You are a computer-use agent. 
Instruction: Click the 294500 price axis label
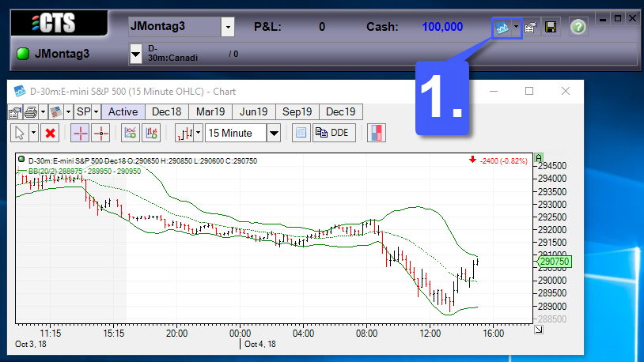(x=552, y=166)
